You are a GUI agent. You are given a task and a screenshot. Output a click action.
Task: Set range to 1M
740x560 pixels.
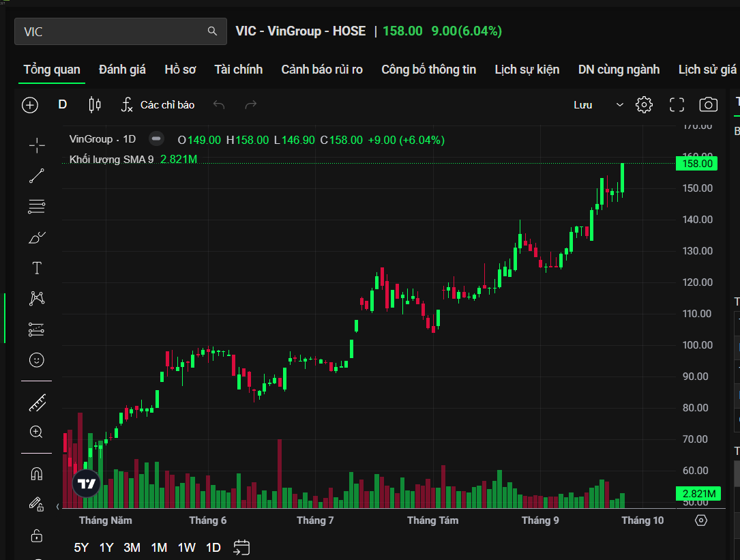pyautogui.click(x=159, y=548)
